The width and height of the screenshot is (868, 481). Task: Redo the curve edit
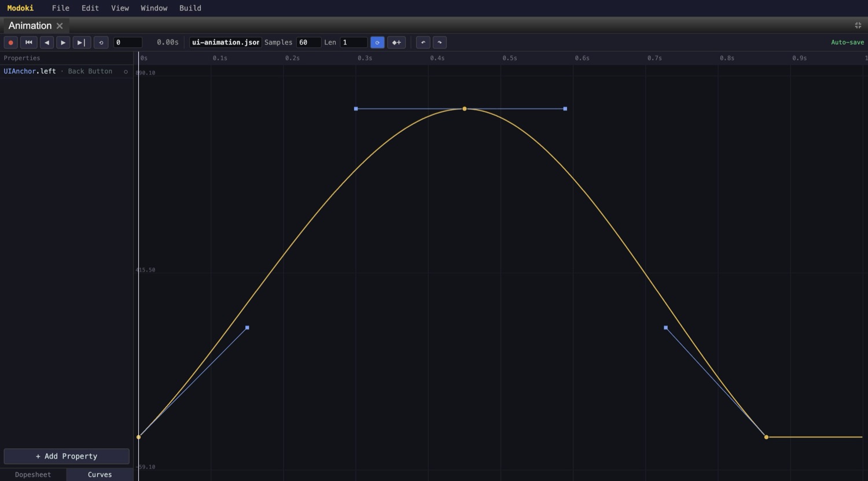tap(440, 42)
